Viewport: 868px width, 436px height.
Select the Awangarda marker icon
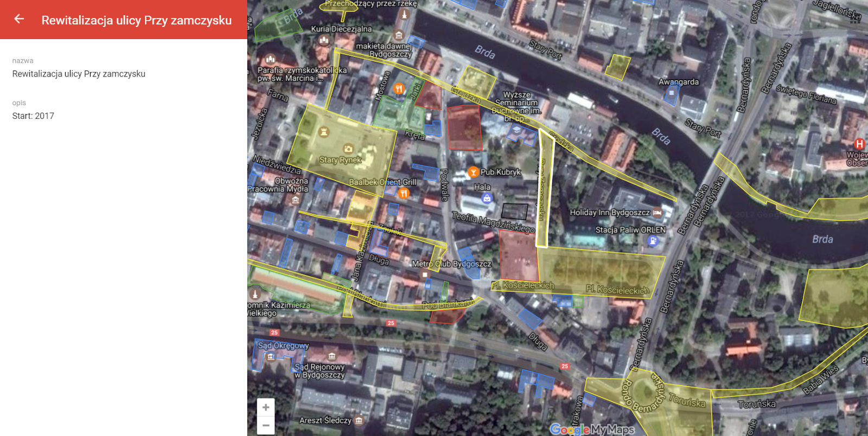(672, 93)
